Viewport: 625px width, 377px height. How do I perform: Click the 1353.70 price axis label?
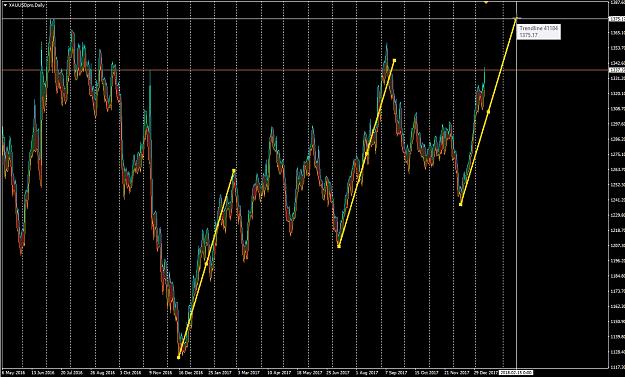pos(617,48)
